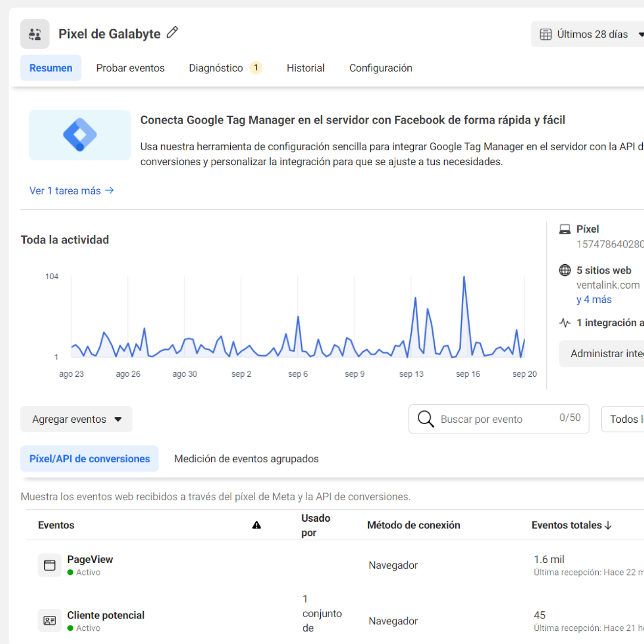Click the 5 sitios web label
The height and width of the screenshot is (644, 644).
click(x=603, y=270)
